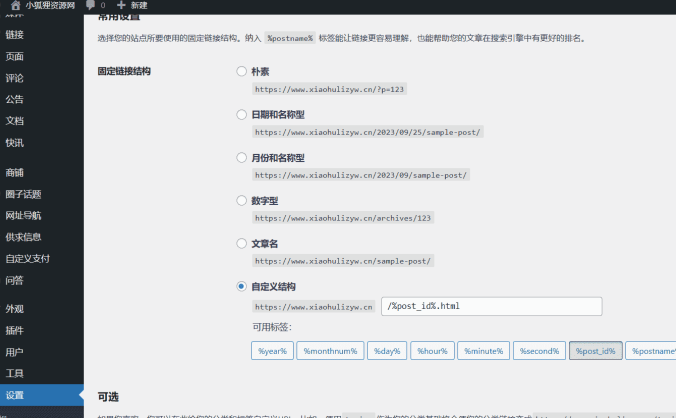Open 设置 settings menu in sidebar

tap(42, 395)
